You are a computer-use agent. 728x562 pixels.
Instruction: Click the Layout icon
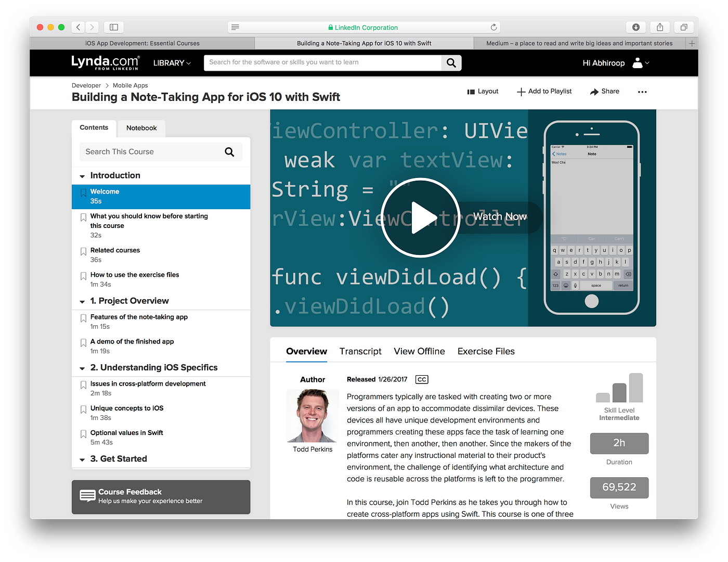tap(471, 91)
